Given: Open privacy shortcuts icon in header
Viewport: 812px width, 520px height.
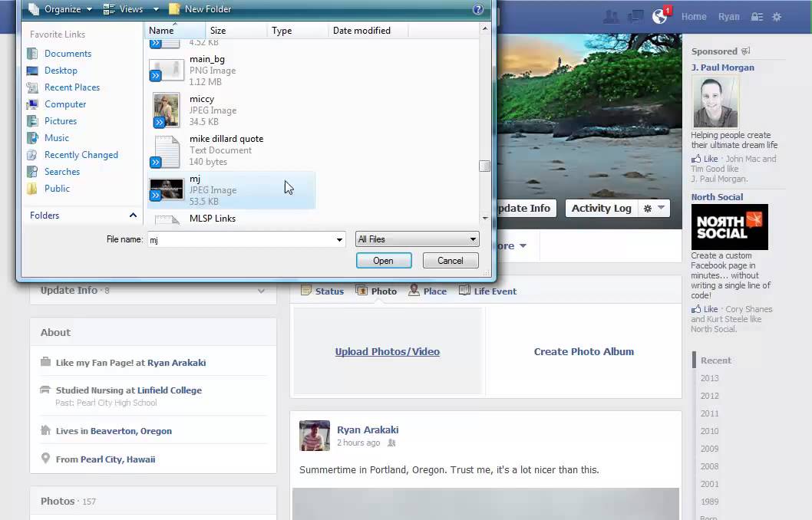Looking at the screenshot, I should pyautogui.click(x=757, y=17).
